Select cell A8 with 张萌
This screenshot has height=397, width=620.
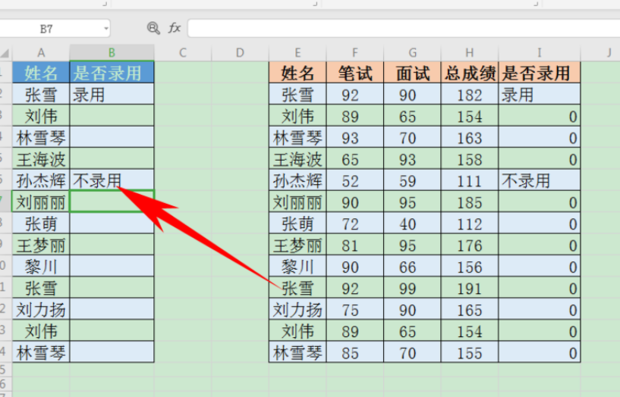click(x=41, y=223)
